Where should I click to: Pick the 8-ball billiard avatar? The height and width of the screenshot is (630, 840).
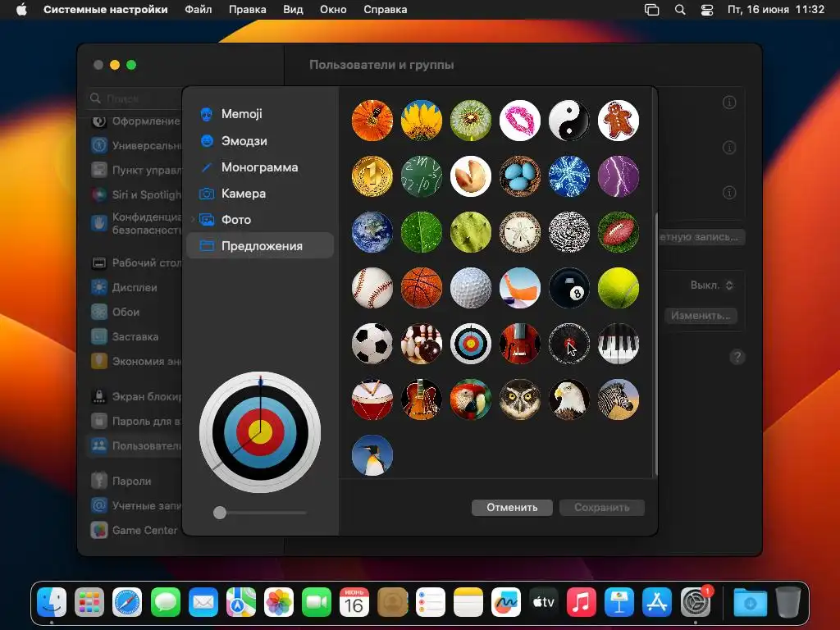[x=569, y=288]
